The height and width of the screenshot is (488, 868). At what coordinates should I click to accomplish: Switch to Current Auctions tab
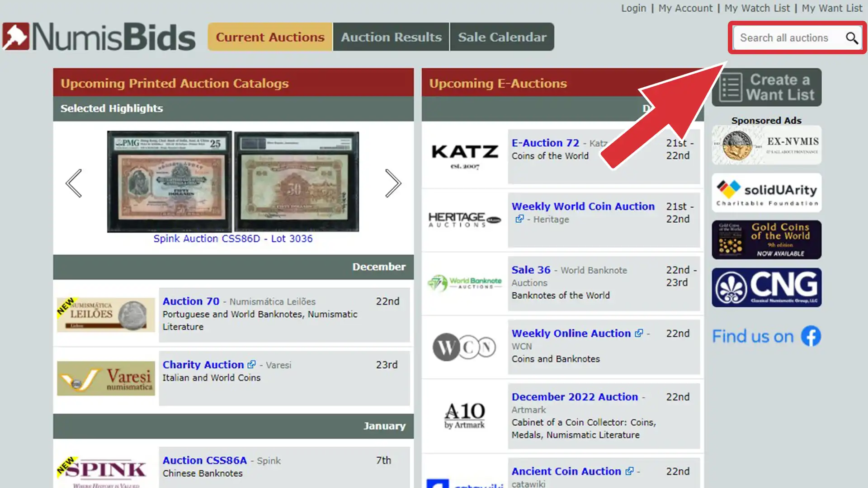tap(270, 37)
